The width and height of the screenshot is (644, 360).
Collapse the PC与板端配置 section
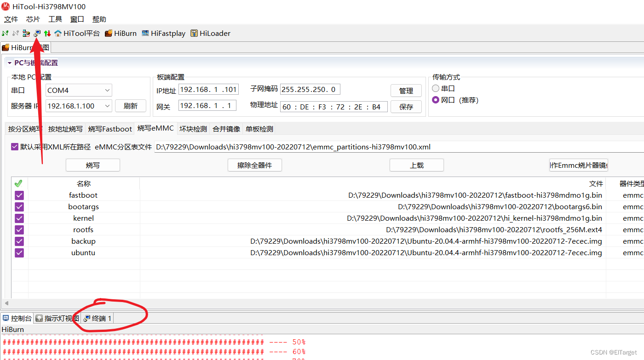[x=9, y=63]
